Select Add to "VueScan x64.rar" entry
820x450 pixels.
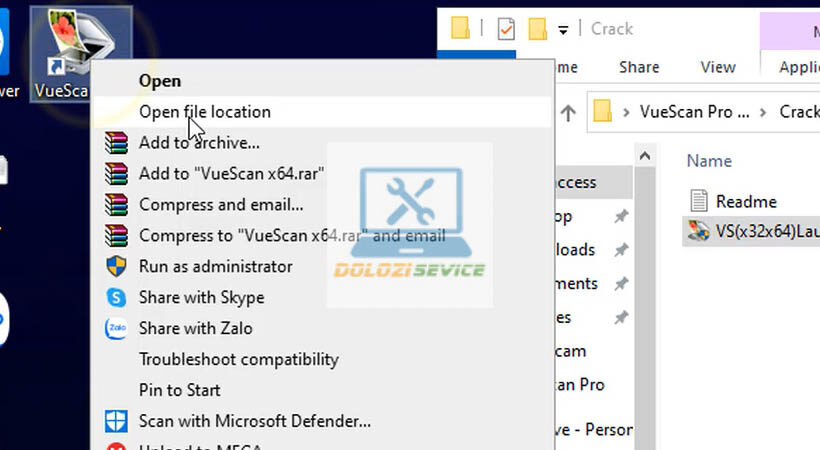231,174
